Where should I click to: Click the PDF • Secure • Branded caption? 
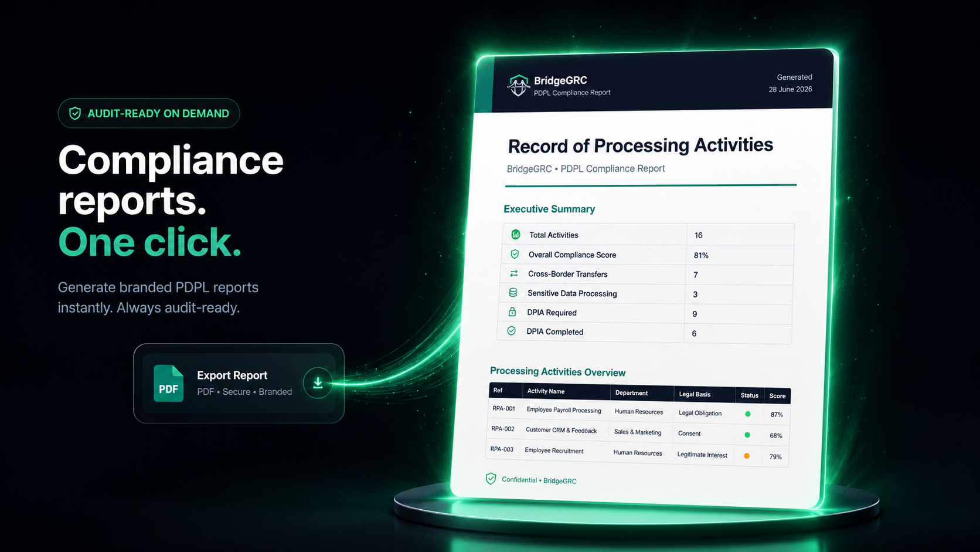pyautogui.click(x=244, y=392)
